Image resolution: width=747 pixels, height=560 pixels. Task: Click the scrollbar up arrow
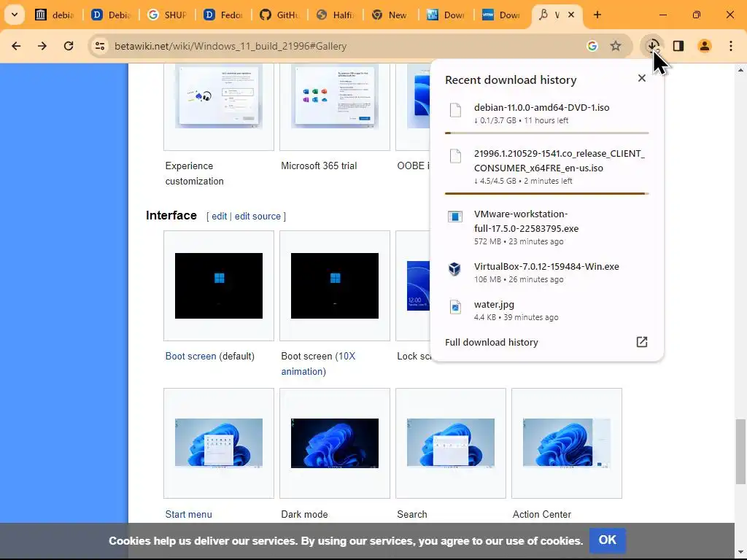740,70
